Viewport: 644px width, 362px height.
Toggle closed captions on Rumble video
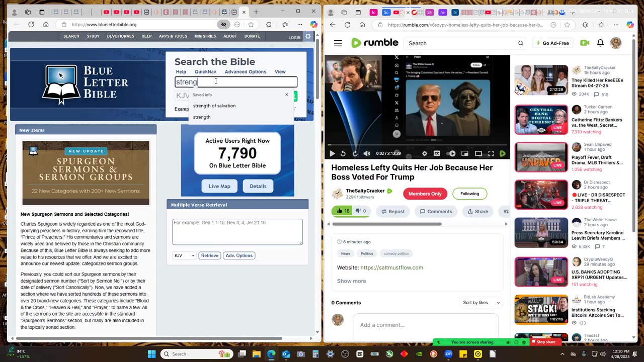[x=437, y=154]
